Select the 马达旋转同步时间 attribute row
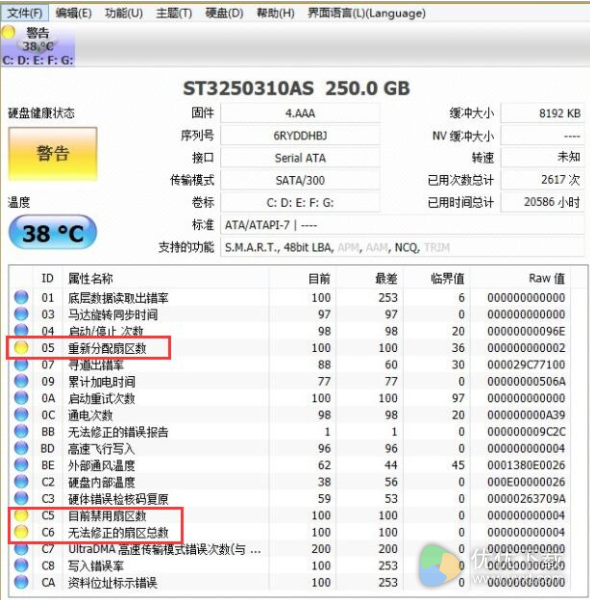590x600 pixels. point(289,314)
